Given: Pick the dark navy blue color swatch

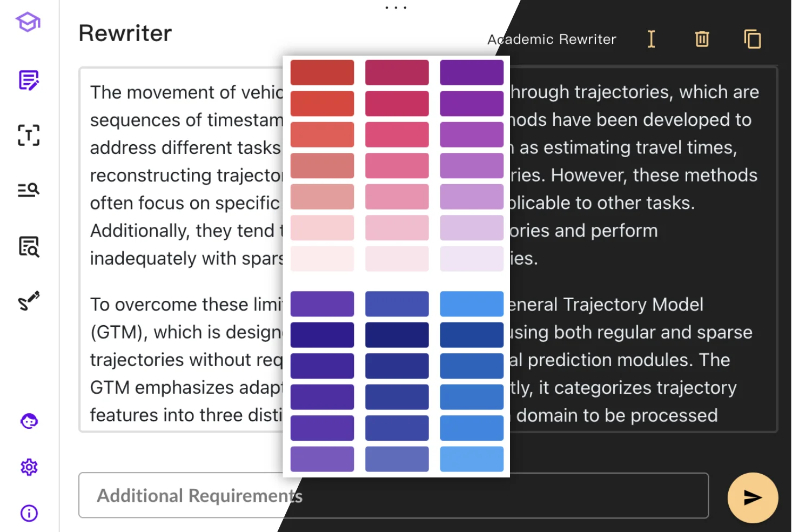Looking at the screenshot, I should pos(397,334).
